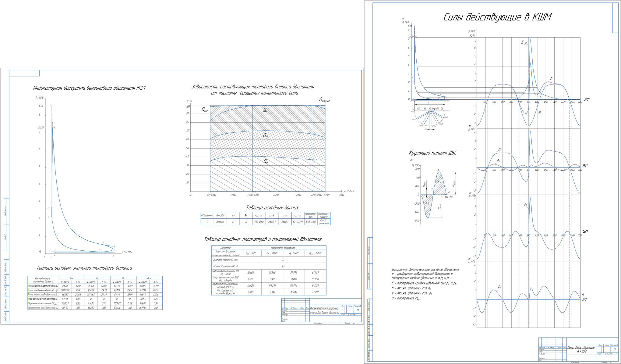
Task: Click heading 'Индикаторная диаграмма бензинового двигателя М2:1'
Action: pyautogui.click(x=89, y=88)
